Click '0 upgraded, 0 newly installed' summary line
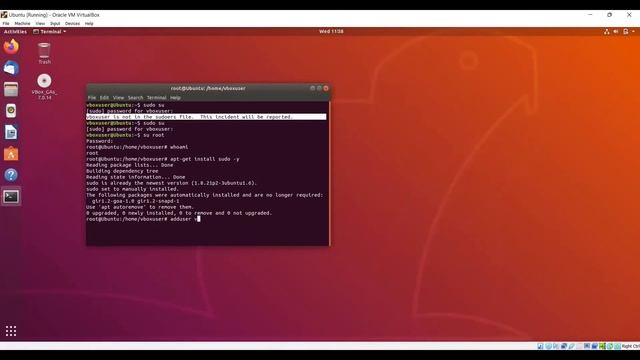This screenshot has height=360, width=640. 179,213
